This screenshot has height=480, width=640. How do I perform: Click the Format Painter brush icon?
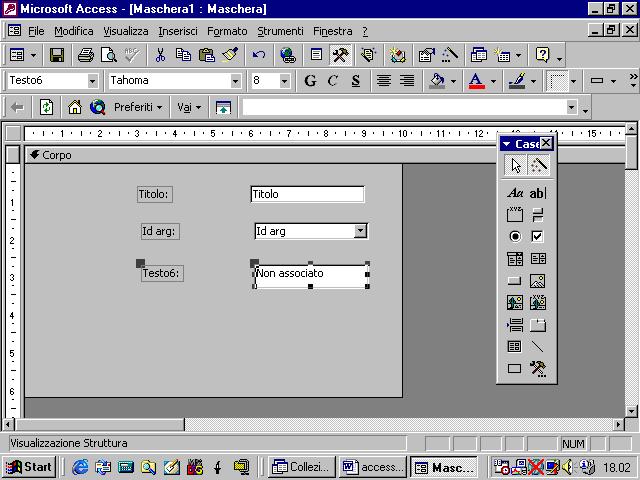tap(230, 55)
